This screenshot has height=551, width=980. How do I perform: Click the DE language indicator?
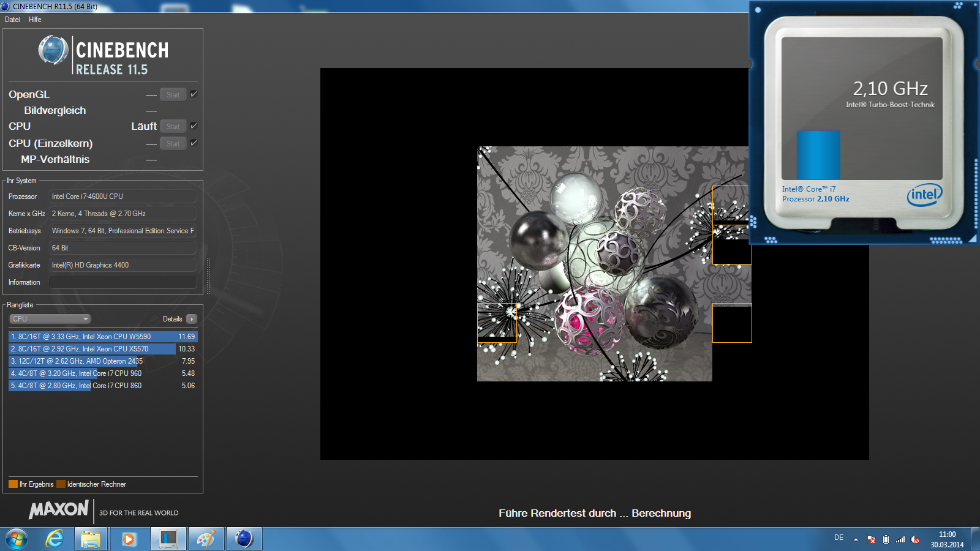[x=839, y=538]
